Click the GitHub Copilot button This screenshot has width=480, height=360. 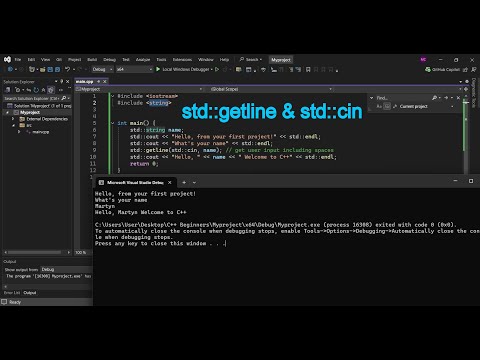pos(442,69)
